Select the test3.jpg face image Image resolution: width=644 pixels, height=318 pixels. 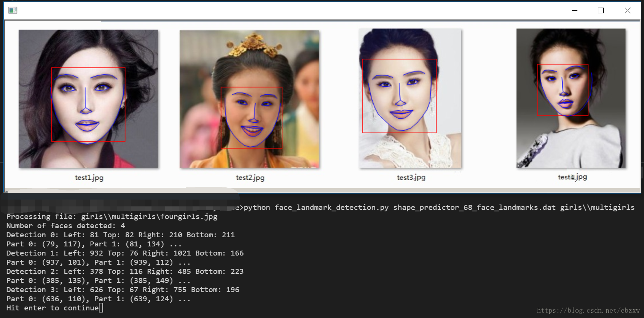click(410, 98)
